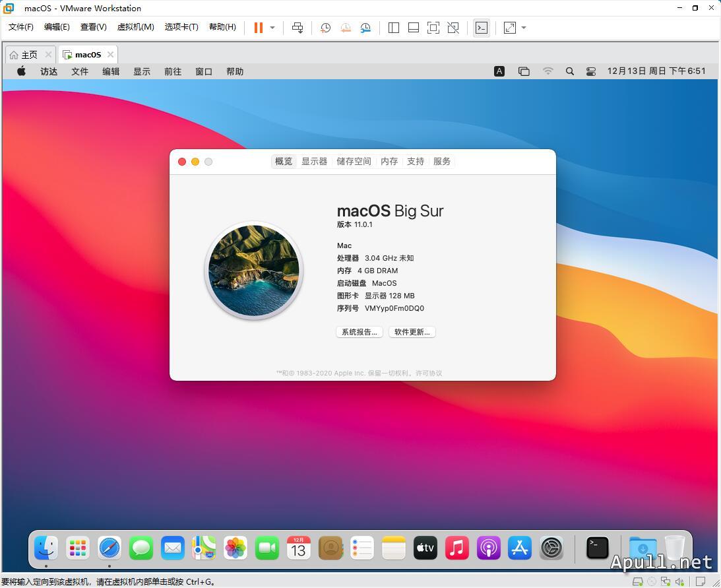Expand the stretch display dropdown arrow

(523, 28)
